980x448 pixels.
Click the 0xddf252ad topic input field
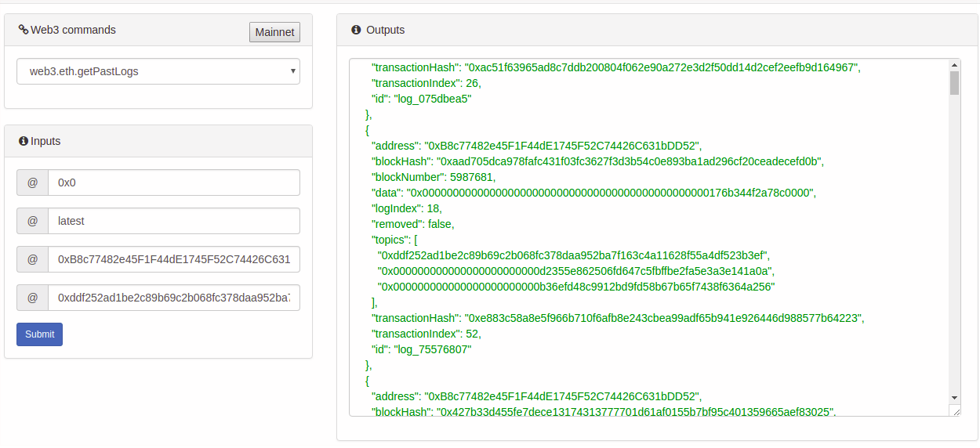(173, 298)
